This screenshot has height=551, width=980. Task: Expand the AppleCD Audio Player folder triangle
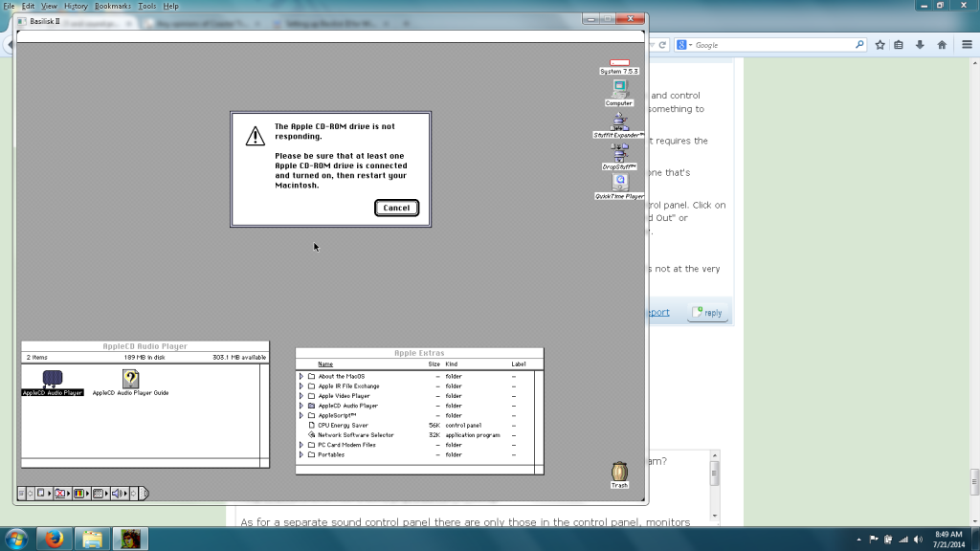[301, 406]
